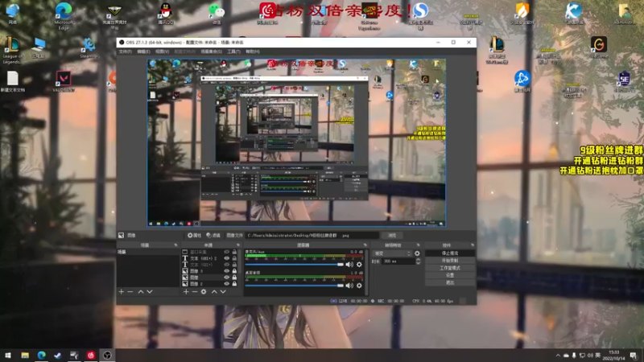The width and height of the screenshot is (644, 362).
Task: Open the 场景集合(S) menu
Action: point(212,51)
